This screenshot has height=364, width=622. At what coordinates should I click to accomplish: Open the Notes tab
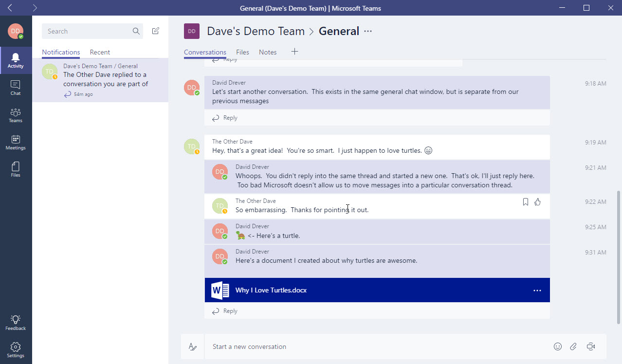click(268, 52)
